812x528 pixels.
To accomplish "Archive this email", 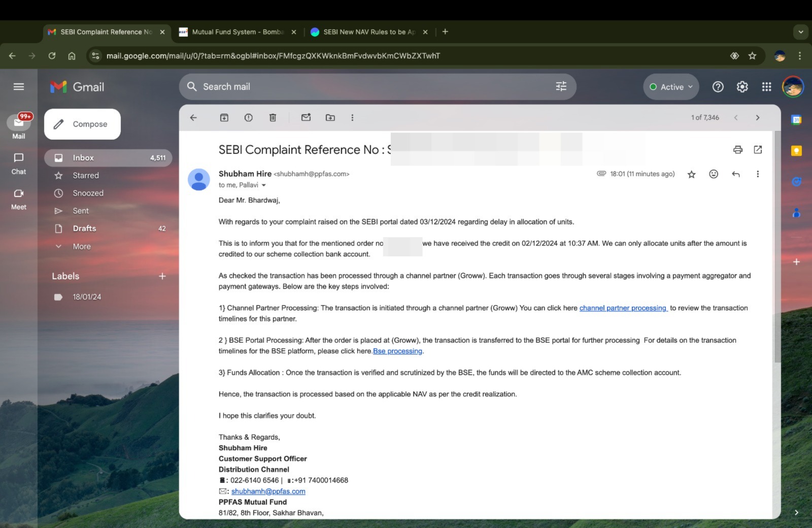I will tap(224, 118).
